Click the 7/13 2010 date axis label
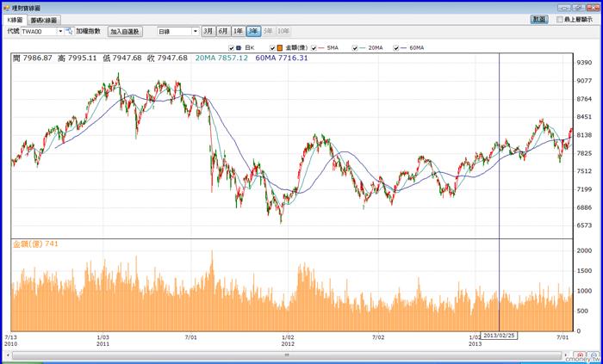 [x=9, y=341]
